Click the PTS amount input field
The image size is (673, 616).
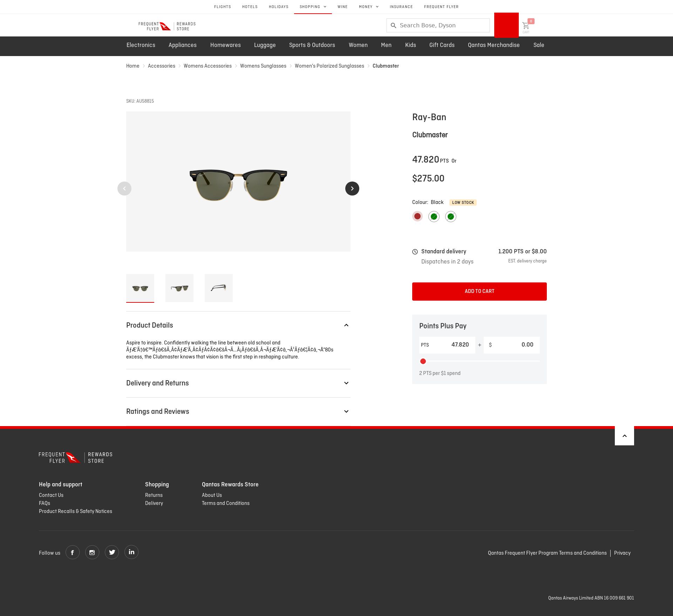point(447,345)
